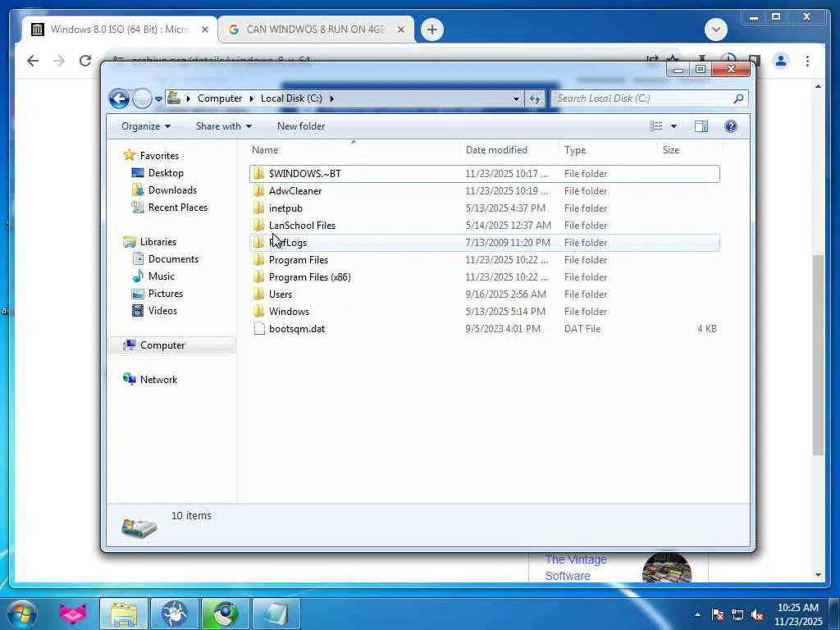Open the recent pages dropdown beside Forward
This screenshot has height=630, width=840.
point(158,98)
